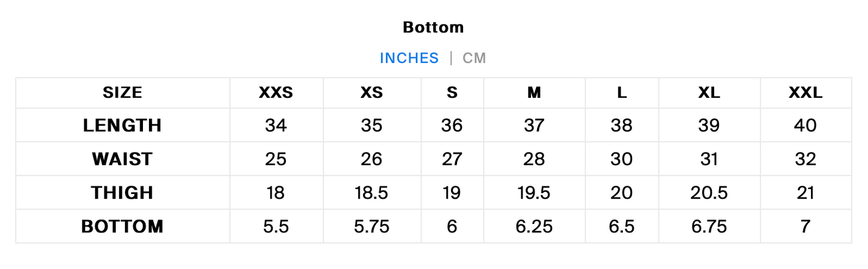Click the WAIST row label
This screenshot has height=269, width=868.
[x=122, y=159]
